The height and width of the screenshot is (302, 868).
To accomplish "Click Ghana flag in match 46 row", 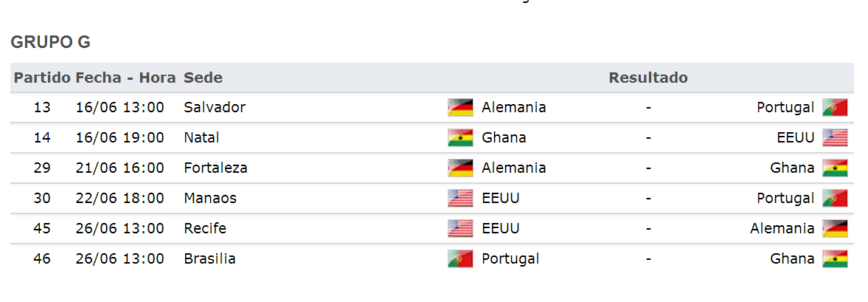I will [x=835, y=258].
